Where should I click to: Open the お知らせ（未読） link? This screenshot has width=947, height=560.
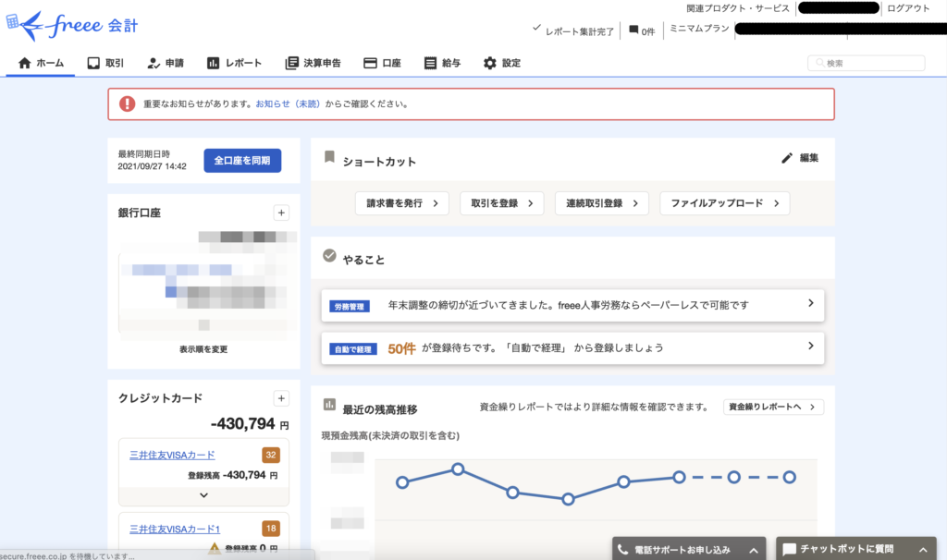point(288,104)
